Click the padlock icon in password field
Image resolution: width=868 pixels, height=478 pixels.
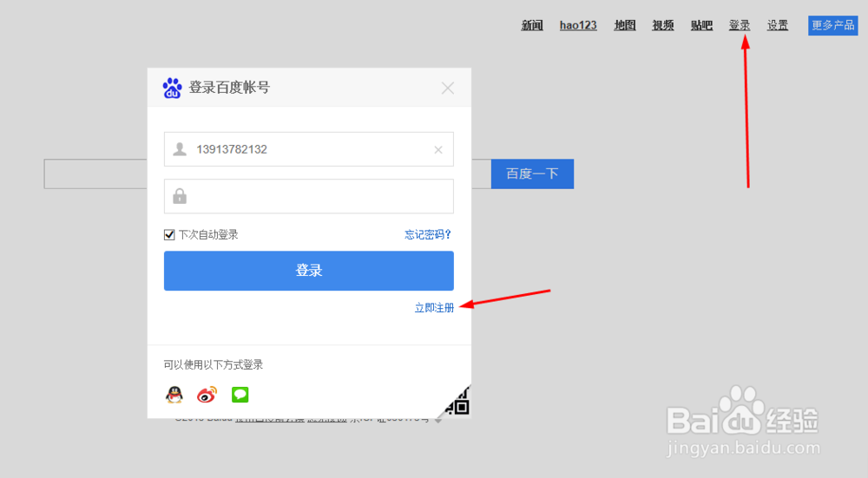[x=180, y=196]
